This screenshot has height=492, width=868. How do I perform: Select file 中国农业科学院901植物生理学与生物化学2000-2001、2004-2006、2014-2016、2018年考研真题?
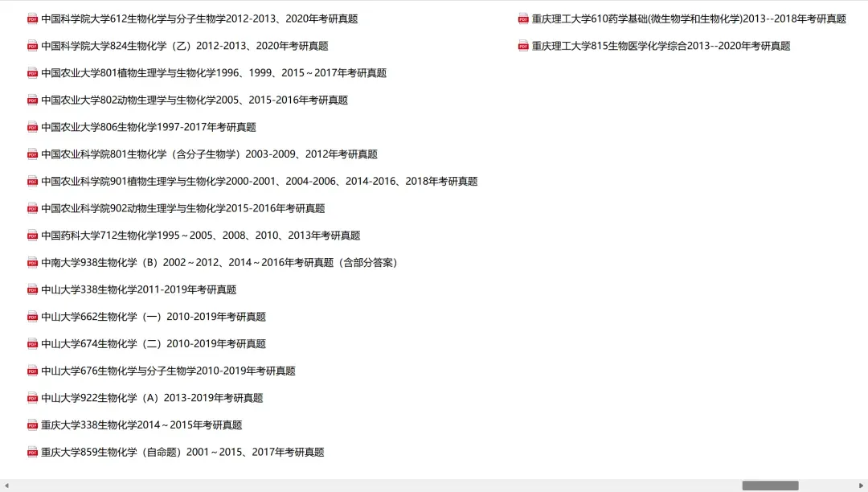pos(259,182)
